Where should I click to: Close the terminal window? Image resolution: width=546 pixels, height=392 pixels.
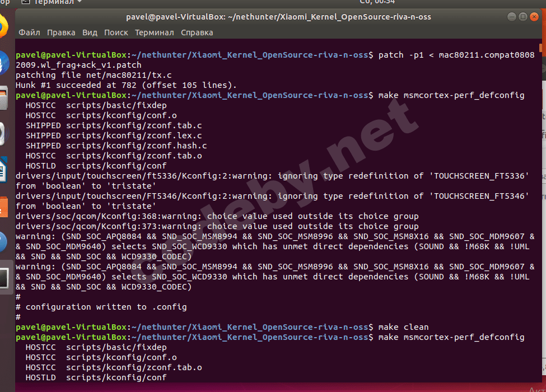click(x=534, y=17)
